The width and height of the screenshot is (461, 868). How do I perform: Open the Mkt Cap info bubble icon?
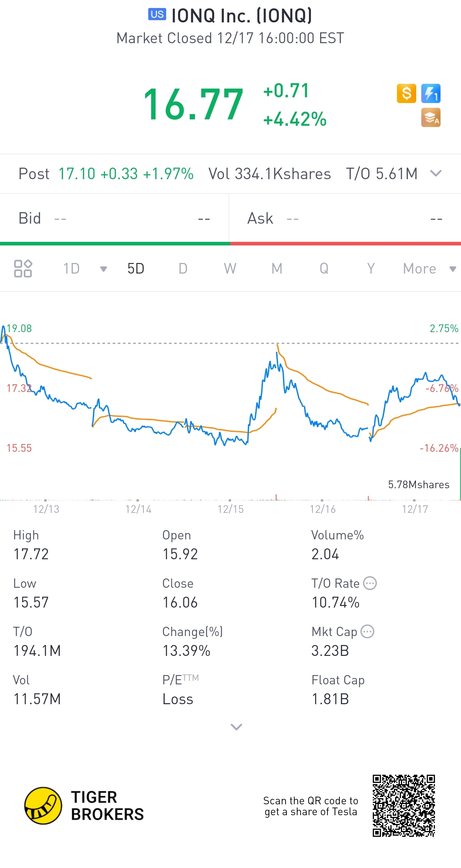tap(367, 632)
